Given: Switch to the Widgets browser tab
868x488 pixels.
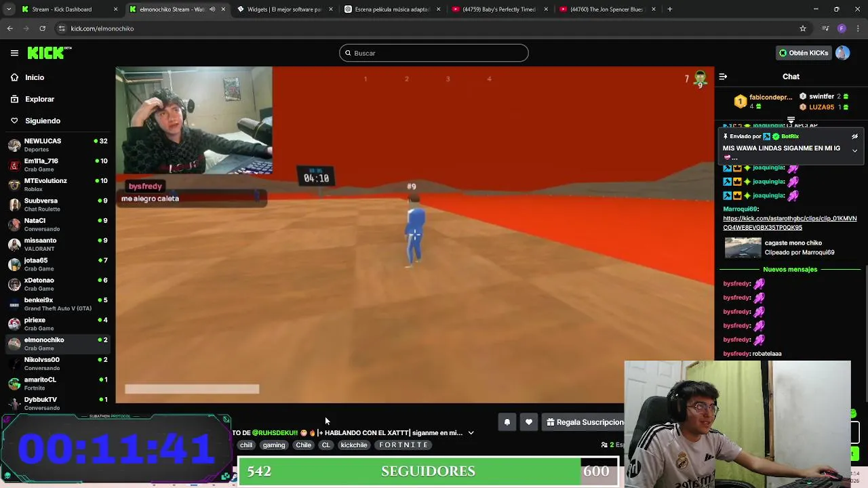Looking at the screenshot, I should (284, 9).
